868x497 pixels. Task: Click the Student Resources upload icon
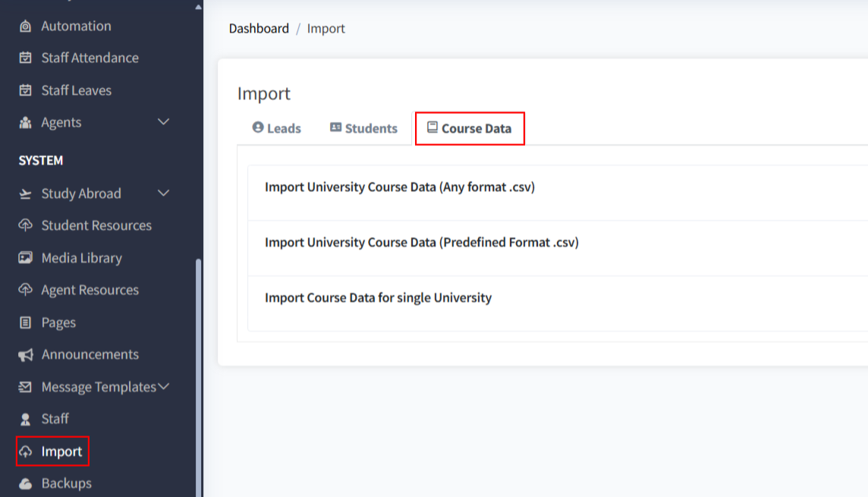[26, 226]
